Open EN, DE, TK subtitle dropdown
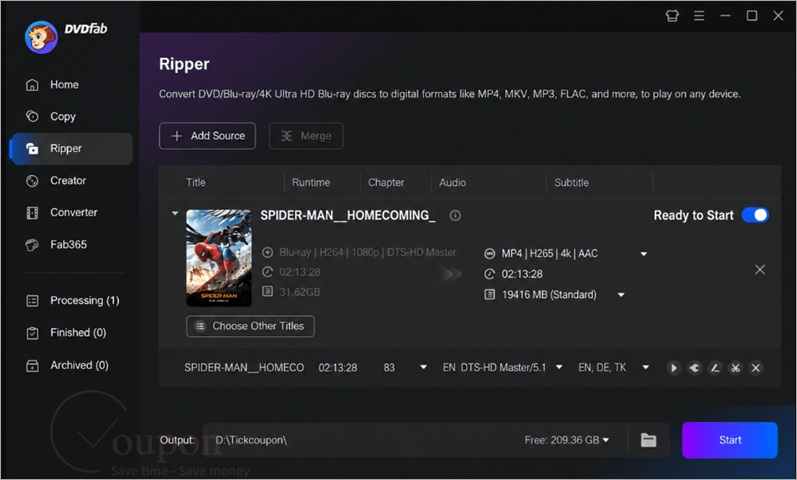The image size is (797, 480). 646,367
